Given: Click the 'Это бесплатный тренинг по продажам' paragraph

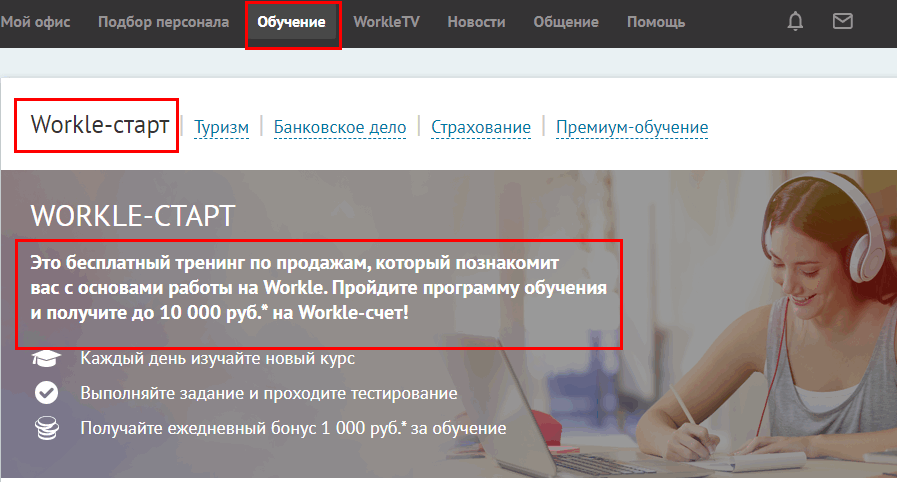Looking at the screenshot, I should [319, 288].
